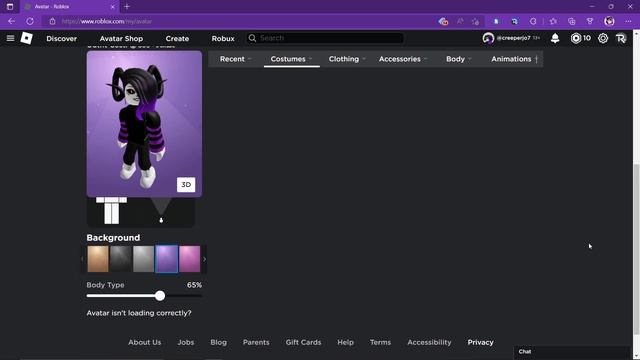Click the RoPro extension icon in Roblox header
The image size is (640, 360).
pos(621,38)
